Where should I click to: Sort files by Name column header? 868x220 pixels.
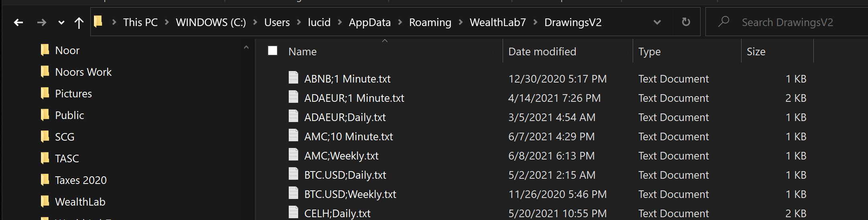pos(302,52)
